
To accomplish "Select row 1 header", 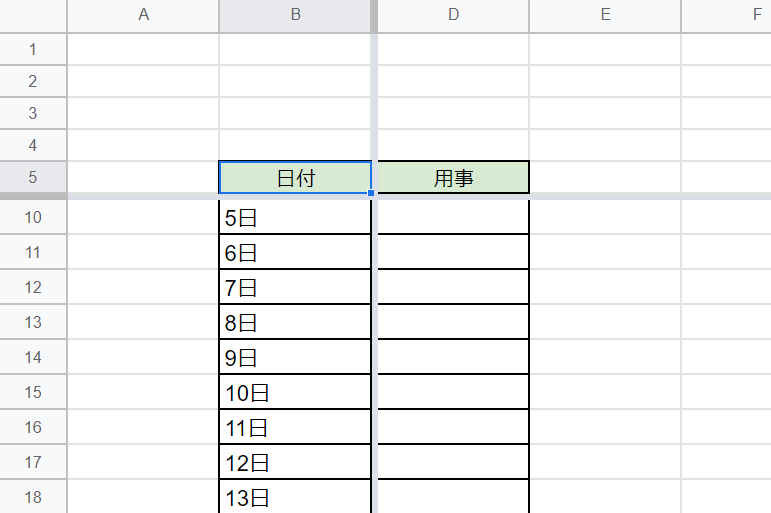I will click(x=33, y=49).
